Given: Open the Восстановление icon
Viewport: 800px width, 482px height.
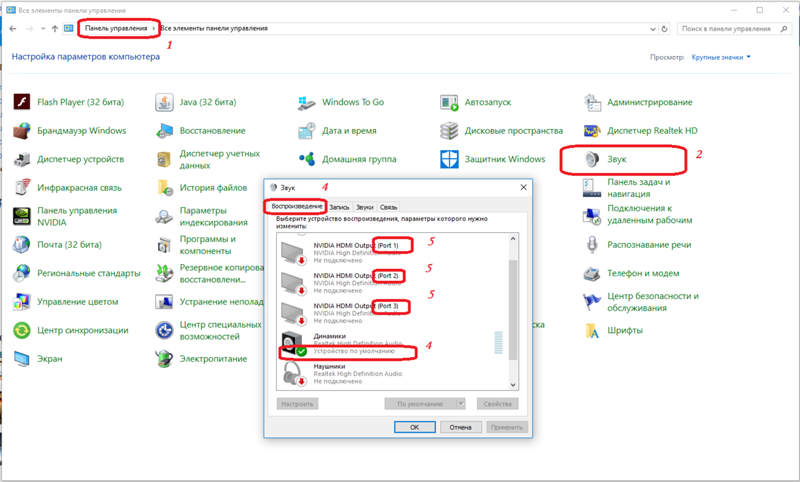Looking at the screenshot, I should click(x=164, y=131).
